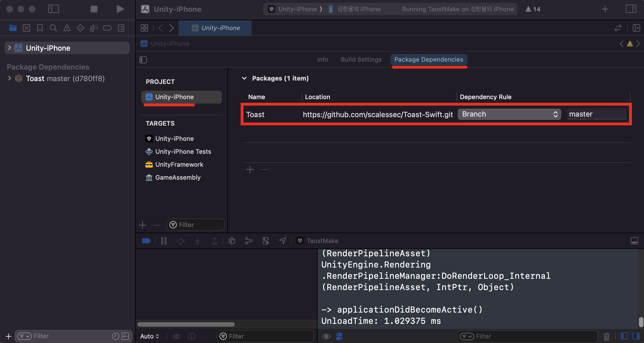Image resolution: width=644 pixels, height=343 pixels.
Task: Open the Find navigator magnifier icon
Action: point(53,28)
